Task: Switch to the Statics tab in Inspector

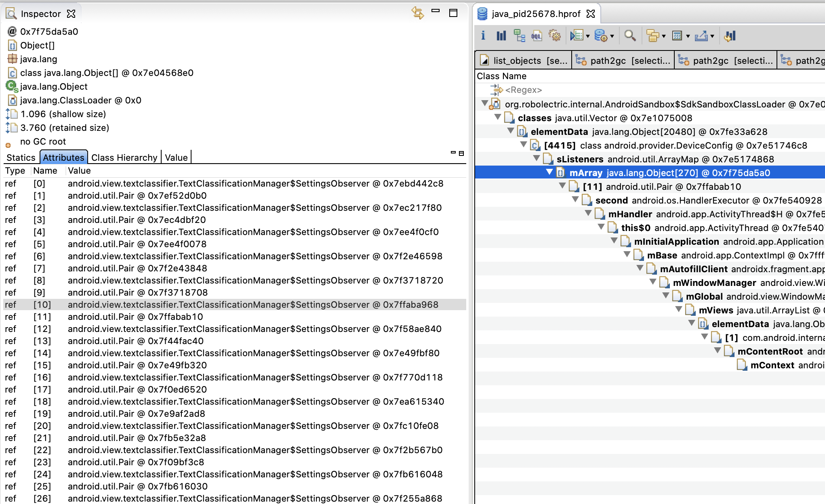Action: [21, 157]
